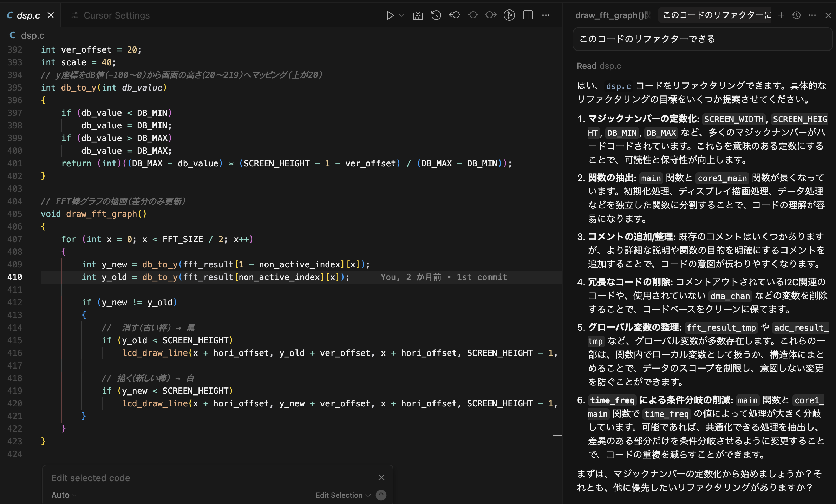Viewport: 836px width, 504px height.
Task: Click lcd_draw_line call on line 420
Action: click(340, 404)
